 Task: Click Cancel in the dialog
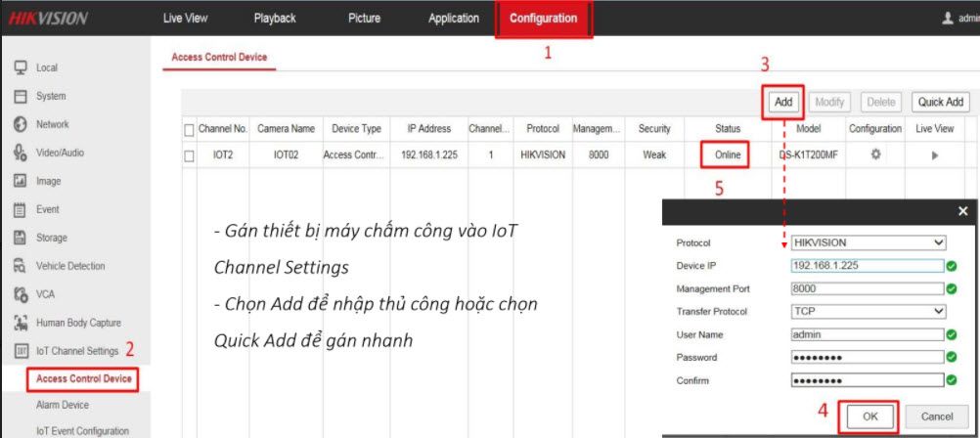click(937, 416)
